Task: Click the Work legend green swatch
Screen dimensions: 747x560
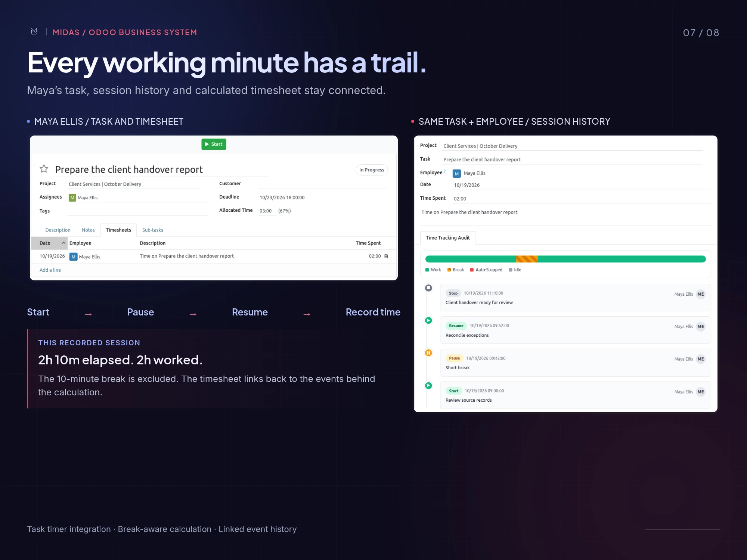Action: 427,270
